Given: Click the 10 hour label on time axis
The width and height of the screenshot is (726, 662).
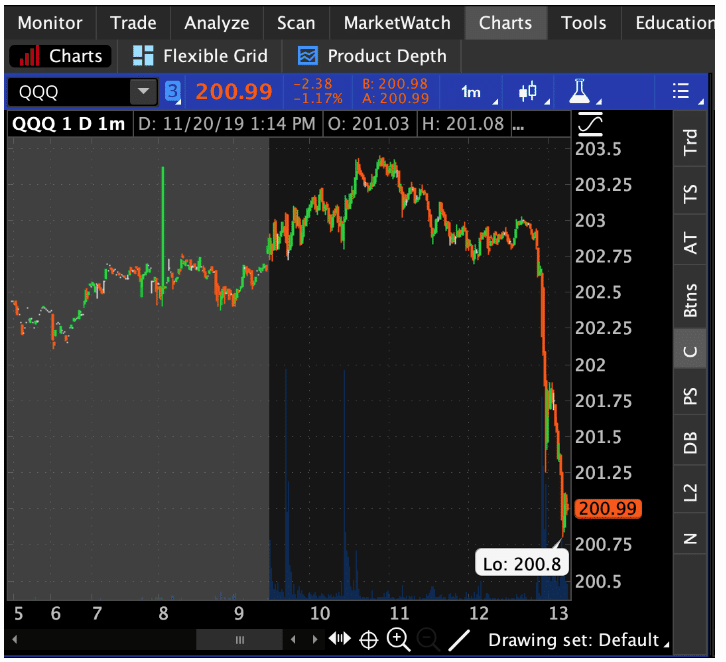Looking at the screenshot, I should click(320, 613).
